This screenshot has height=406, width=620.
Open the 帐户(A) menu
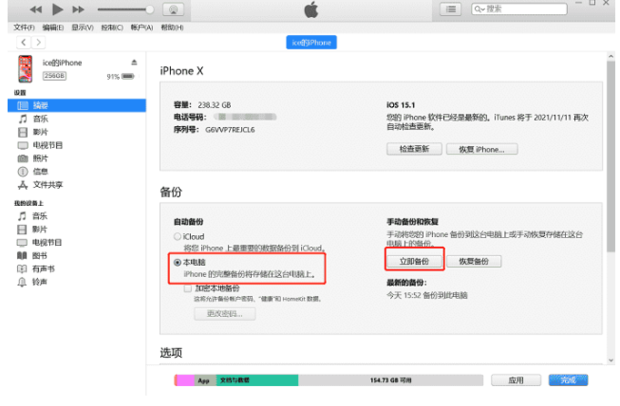tap(142, 27)
